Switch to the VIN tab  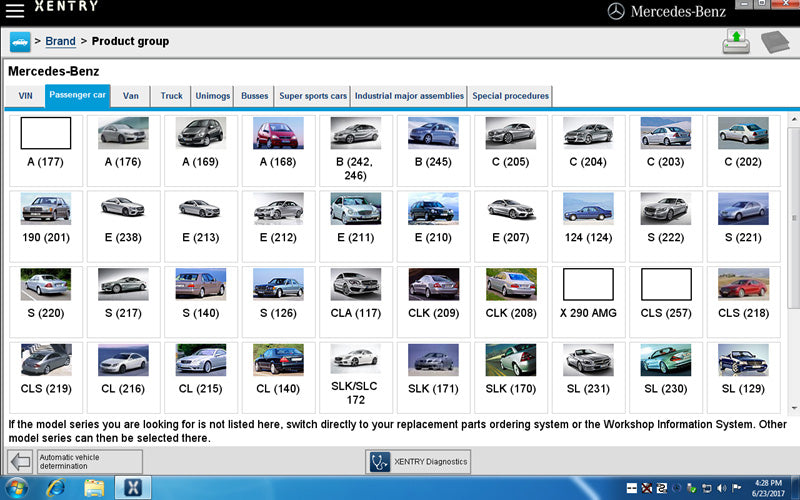(25, 96)
